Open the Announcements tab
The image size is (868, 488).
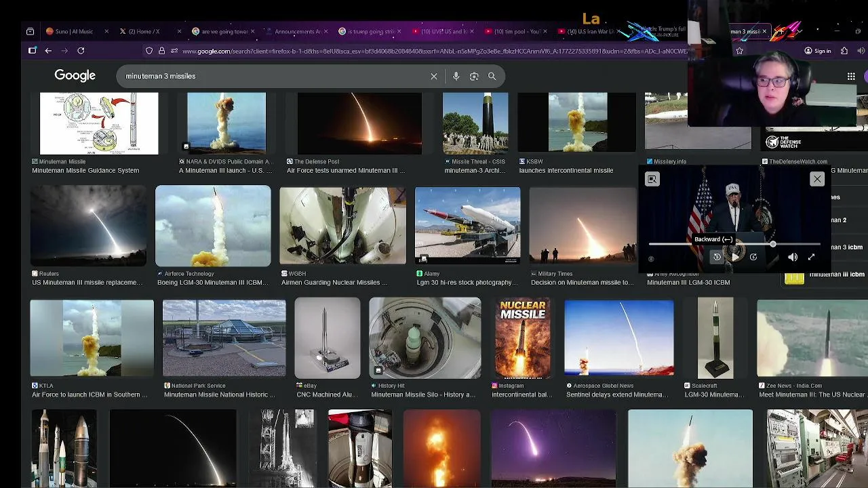pyautogui.click(x=293, y=31)
